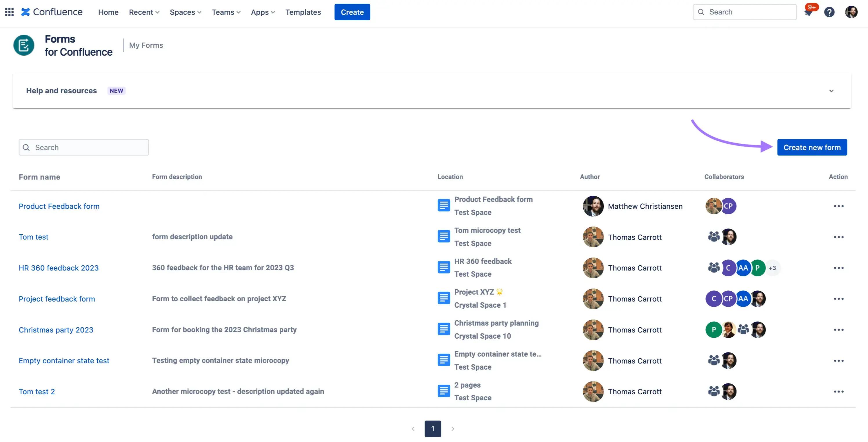The width and height of the screenshot is (868, 442).
Task: Open the Recent dropdown menu
Action: [144, 12]
